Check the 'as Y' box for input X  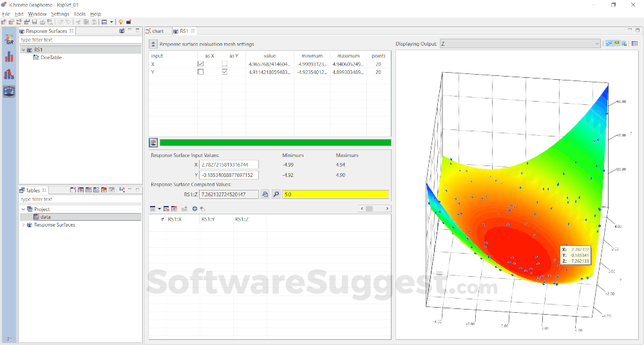(225, 64)
